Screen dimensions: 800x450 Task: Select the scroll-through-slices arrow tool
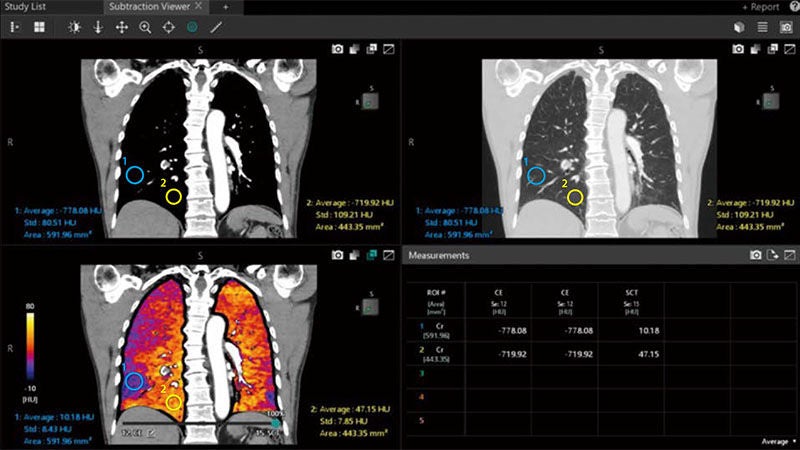pyautogui.click(x=98, y=27)
